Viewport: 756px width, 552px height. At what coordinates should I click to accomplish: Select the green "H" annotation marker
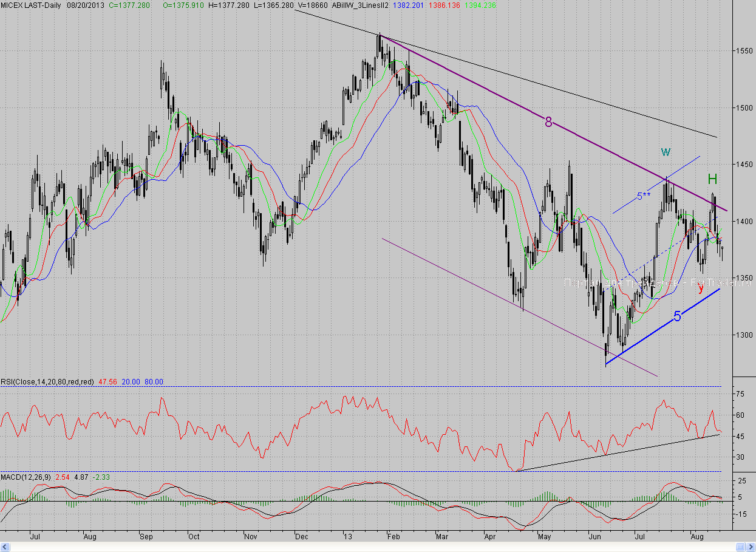[x=712, y=179]
